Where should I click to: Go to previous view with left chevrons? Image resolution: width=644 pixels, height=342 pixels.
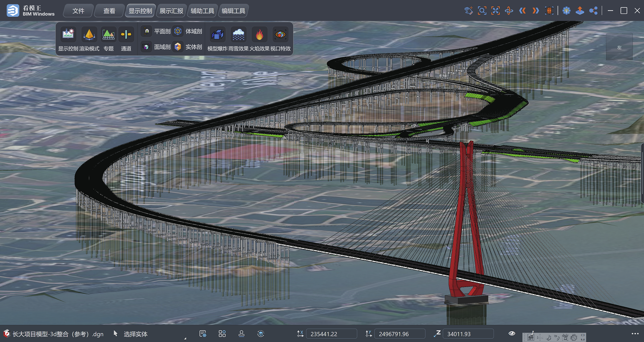pos(522,11)
